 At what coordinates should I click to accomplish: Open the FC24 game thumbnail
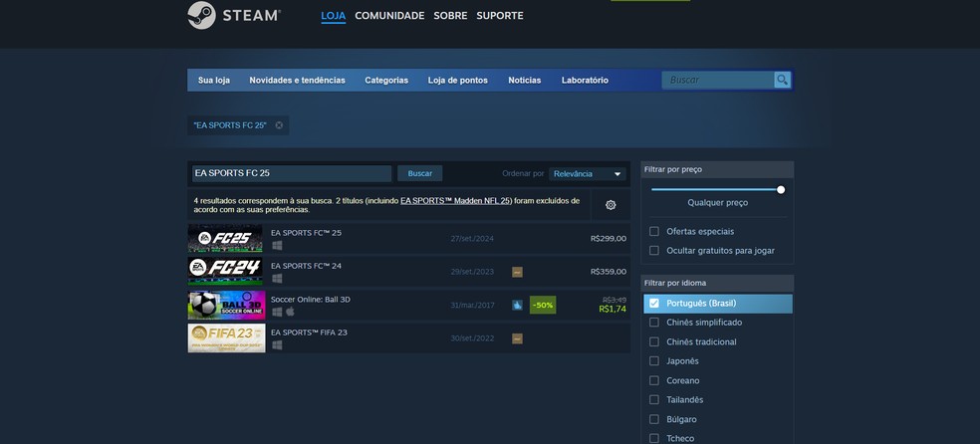tap(226, 272)
